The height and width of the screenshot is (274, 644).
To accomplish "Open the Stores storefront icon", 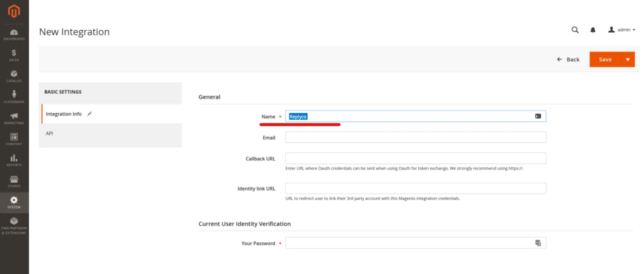I will (14, 179).
